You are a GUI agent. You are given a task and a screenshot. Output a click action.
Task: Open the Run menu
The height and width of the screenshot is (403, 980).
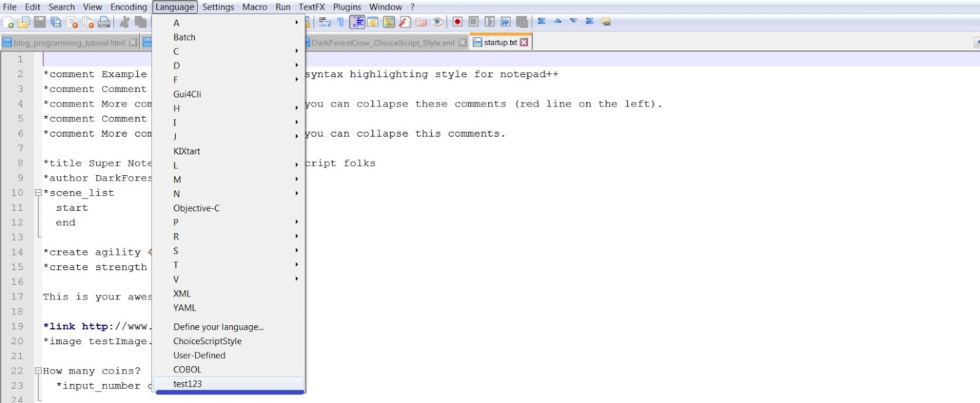283,7
